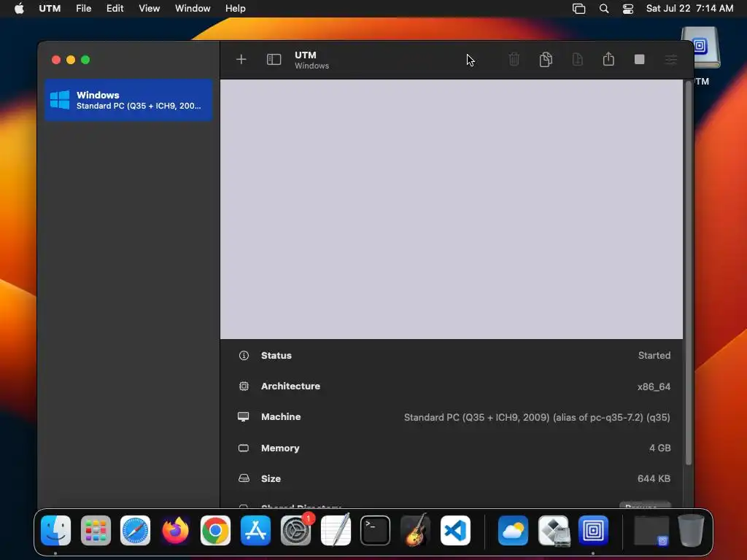Open Finder from the Dock
The image size is (747, 560).
click(x=55, y=531)
